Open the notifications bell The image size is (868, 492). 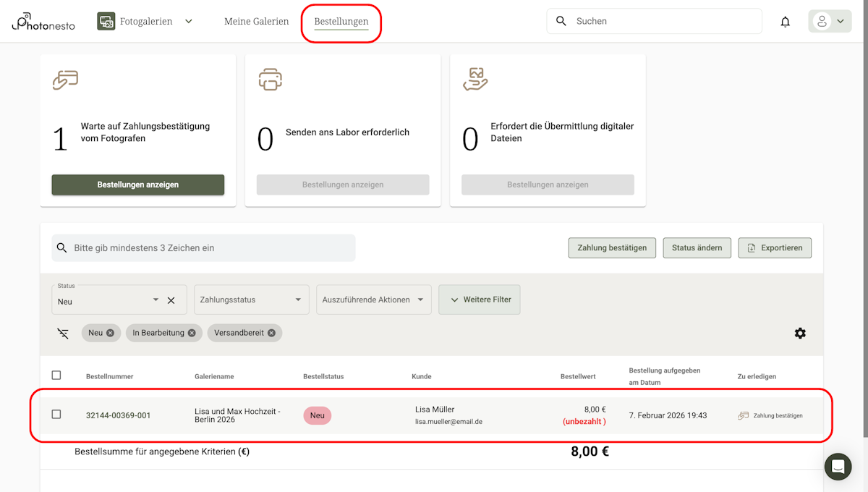(x=785, y=22)
